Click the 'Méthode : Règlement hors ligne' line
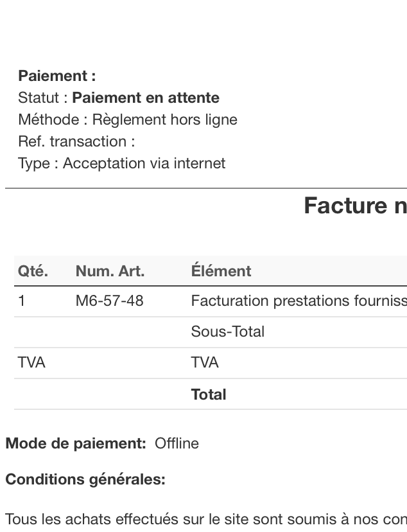This screenshot has width=407, height=532. point(128,120)
